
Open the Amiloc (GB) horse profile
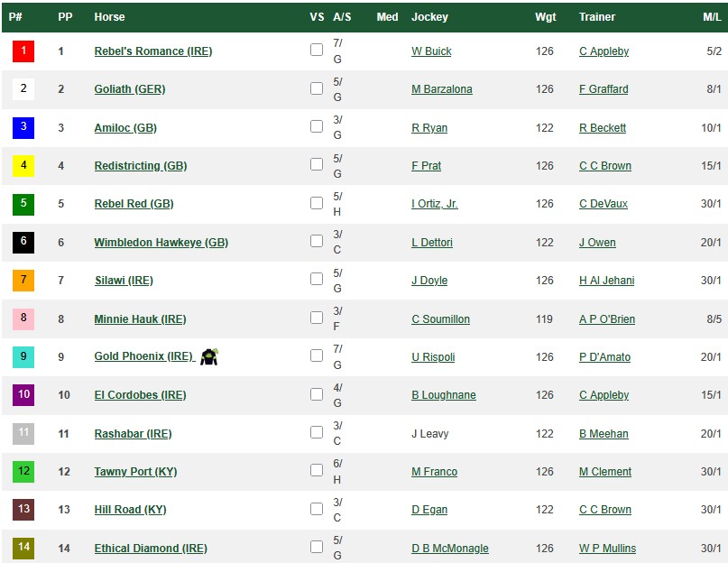pyautogui.click(x=125, y=128)
